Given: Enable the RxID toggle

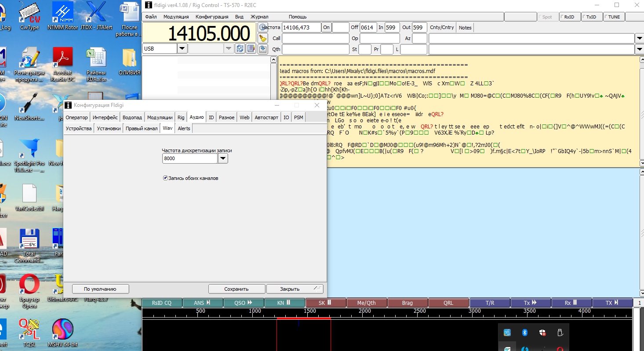Looking at the screenshot, I should tap(569, 17).
